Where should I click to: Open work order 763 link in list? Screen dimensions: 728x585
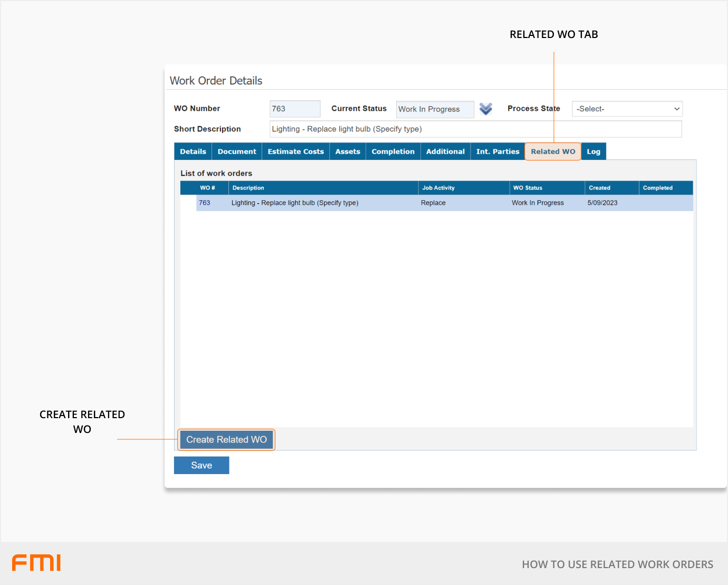point(205,203)
